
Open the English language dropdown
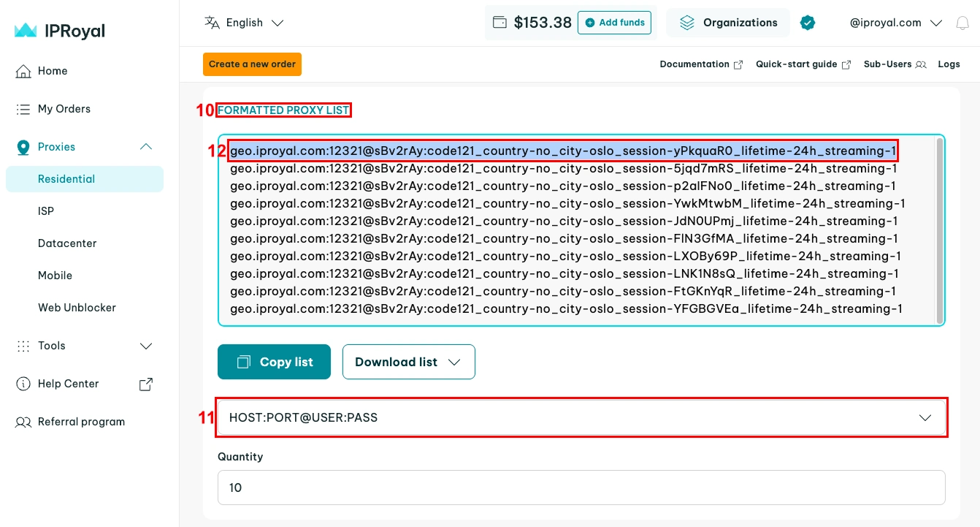[x=245, y=23]
